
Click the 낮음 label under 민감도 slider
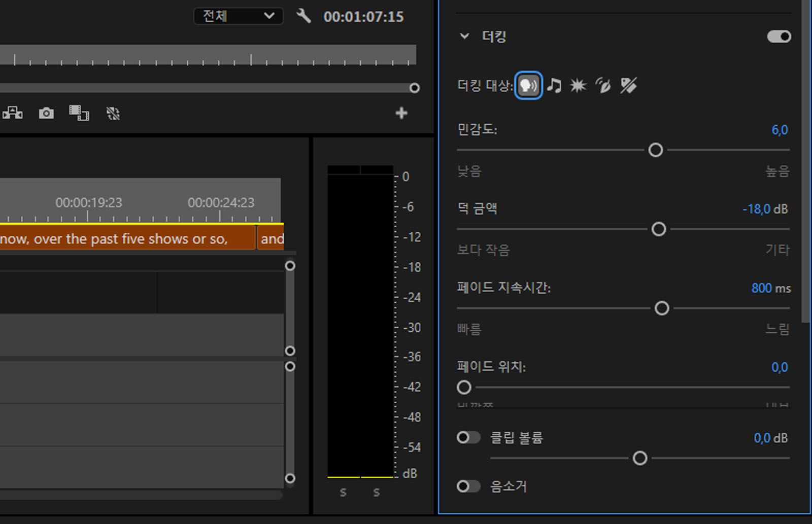pyautogui.click(x=469, y=171)
